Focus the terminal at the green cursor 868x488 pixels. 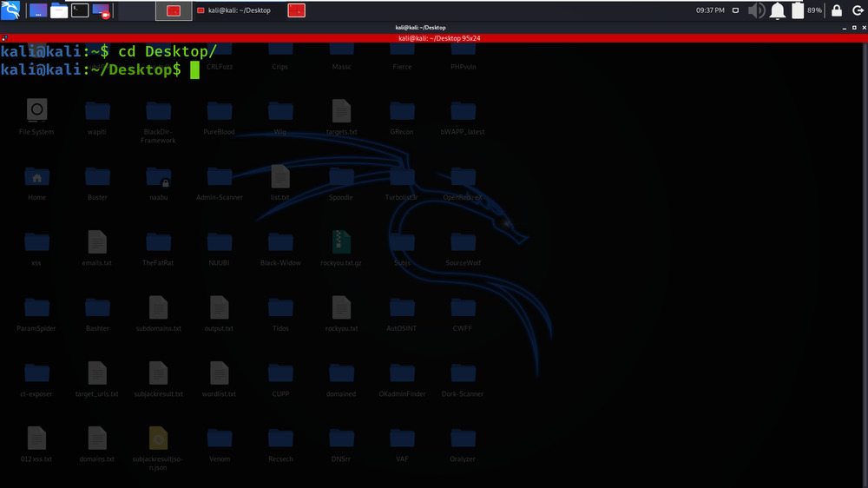194,69
